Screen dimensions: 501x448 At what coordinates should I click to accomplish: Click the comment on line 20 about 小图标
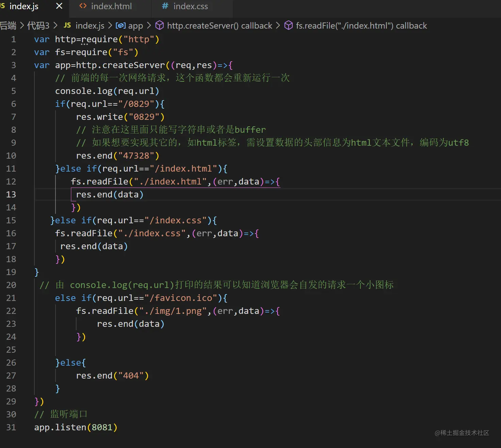tap(217, 285)
